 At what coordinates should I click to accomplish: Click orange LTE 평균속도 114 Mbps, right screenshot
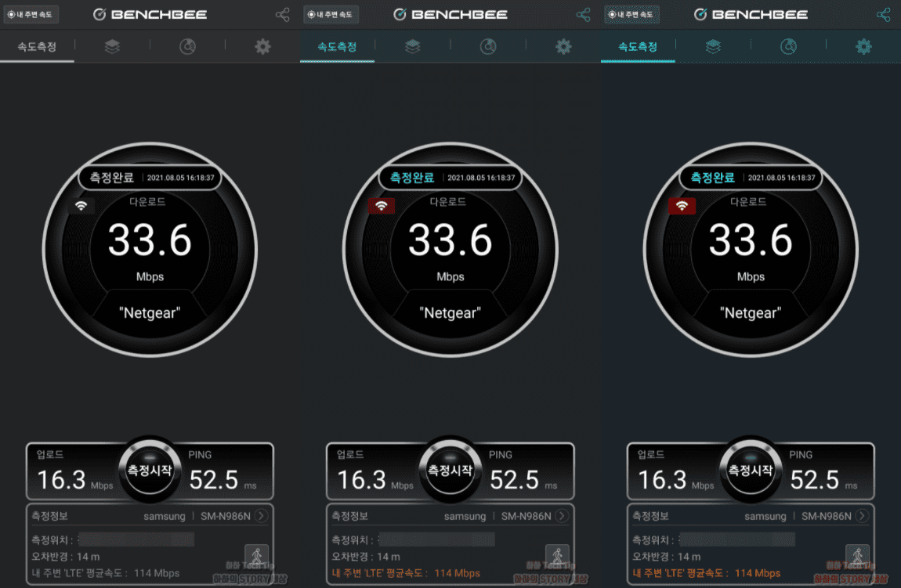(707, 573)
